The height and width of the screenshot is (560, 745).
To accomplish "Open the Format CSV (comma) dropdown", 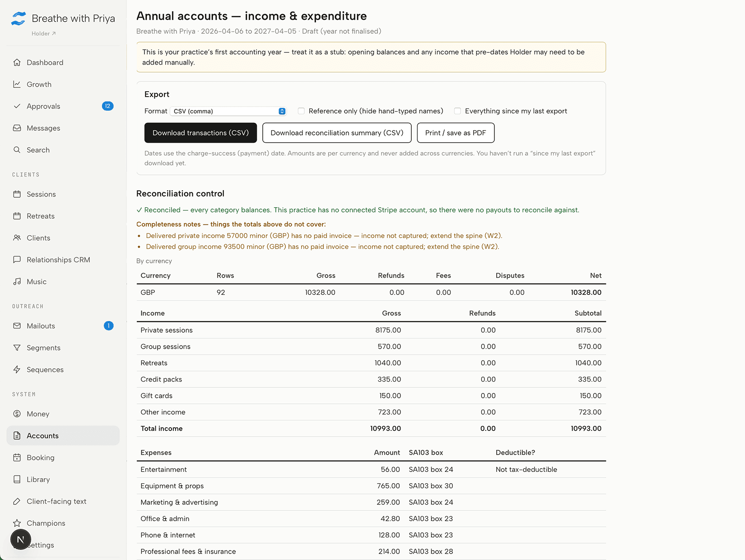I will tap(228, 111).
